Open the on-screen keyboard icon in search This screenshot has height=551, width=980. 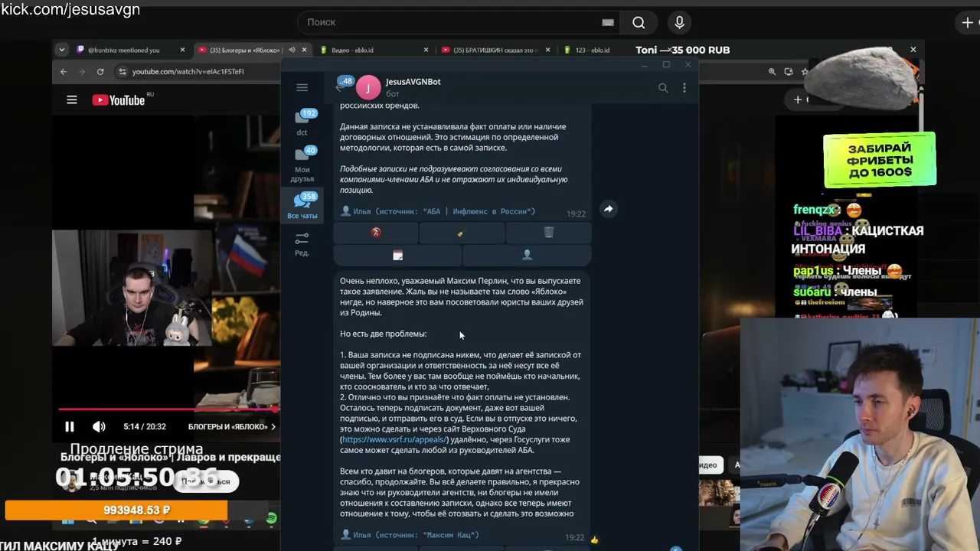(608, 22)
